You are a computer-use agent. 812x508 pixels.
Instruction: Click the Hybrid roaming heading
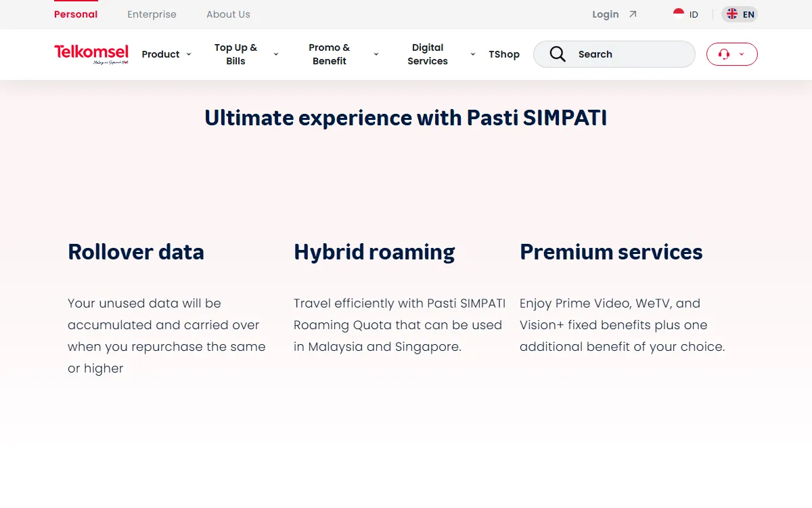[374, 252]
